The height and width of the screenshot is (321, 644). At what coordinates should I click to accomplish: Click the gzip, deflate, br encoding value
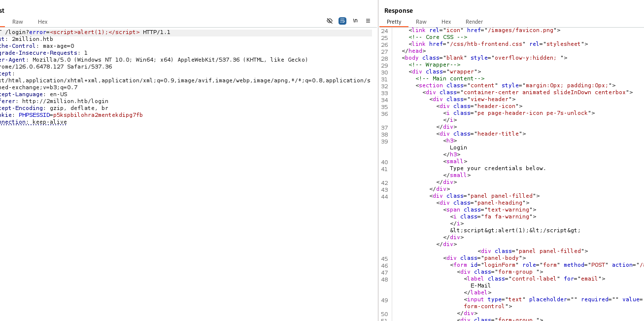[79, 108]
